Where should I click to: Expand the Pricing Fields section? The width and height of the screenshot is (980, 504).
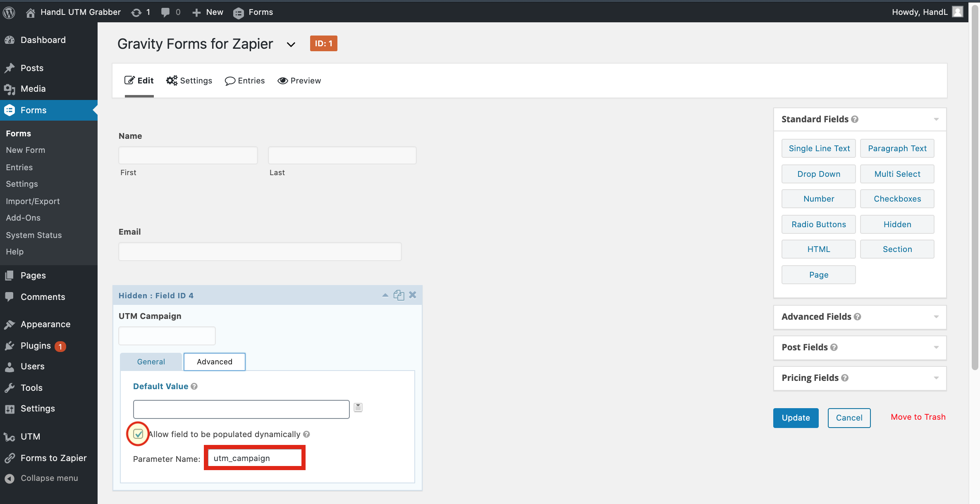click(936, 378)
